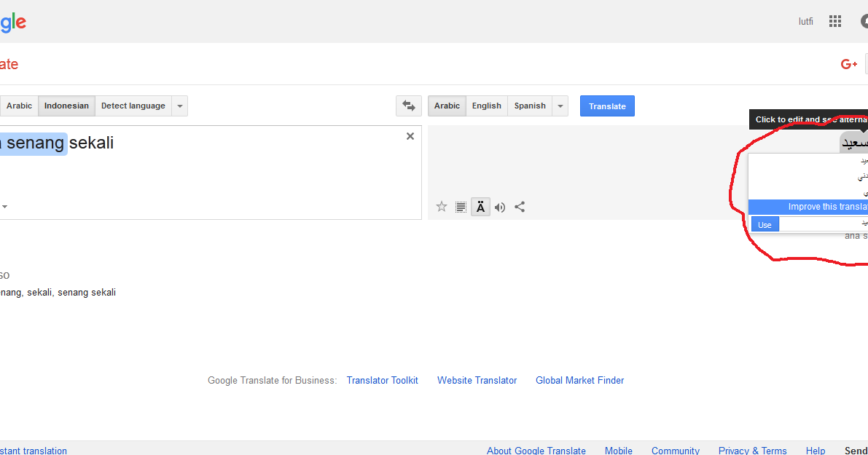Click the instant translation footer link

(34, 451)
